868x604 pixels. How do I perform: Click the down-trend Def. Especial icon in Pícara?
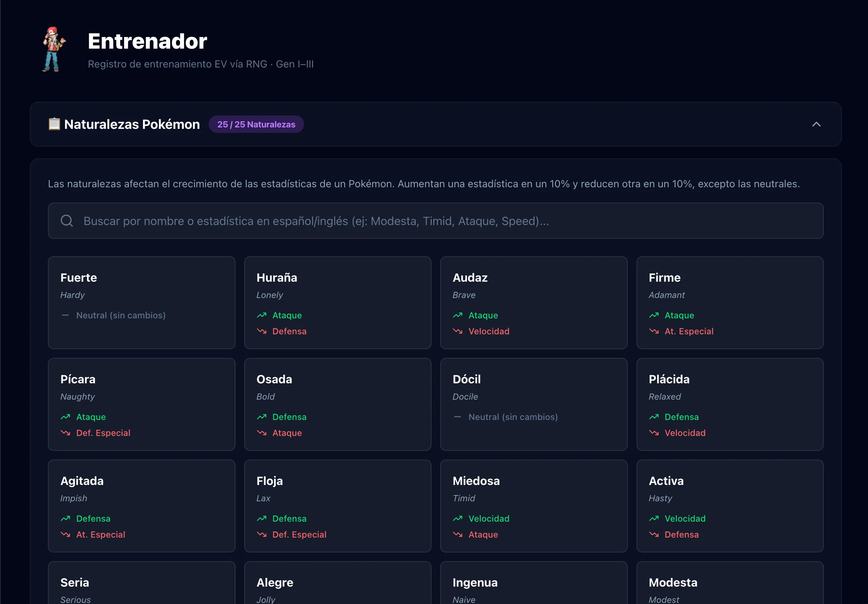tap(65, 433)
